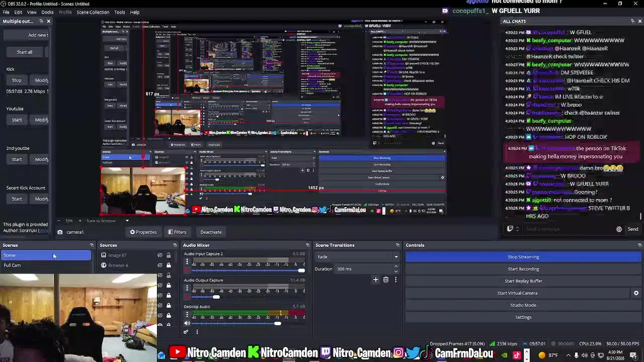
Task: Open the Fade transition dropdown
Action: click(x=357, y=257)
